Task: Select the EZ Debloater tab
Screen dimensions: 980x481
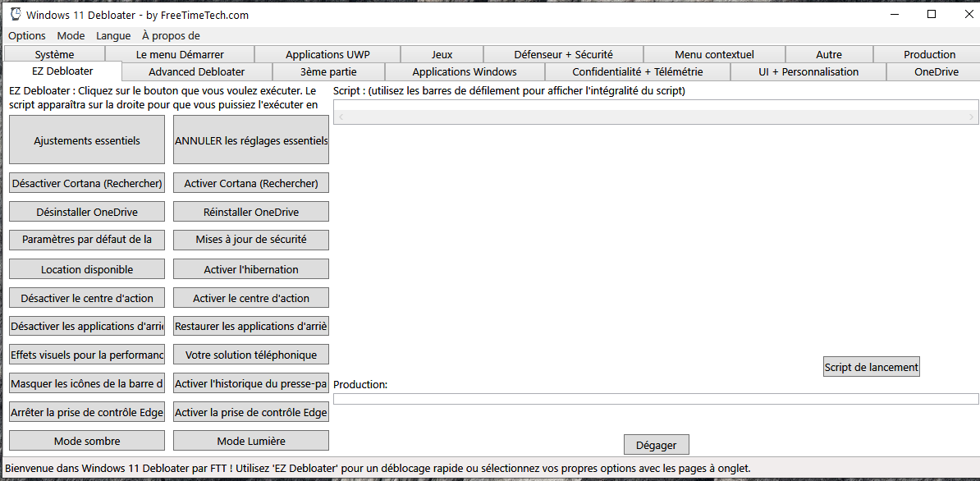Action: (x=62, y=71)
